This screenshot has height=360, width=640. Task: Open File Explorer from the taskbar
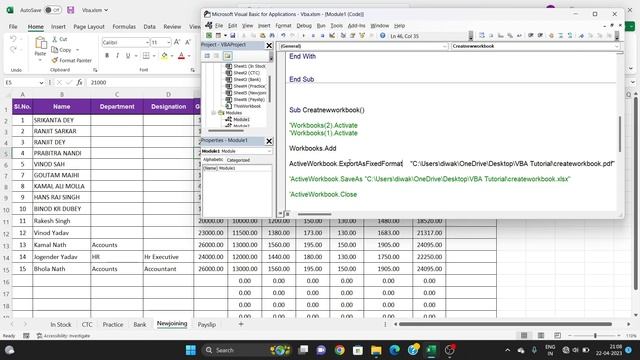pyautogui.click(x=376, y=350)
